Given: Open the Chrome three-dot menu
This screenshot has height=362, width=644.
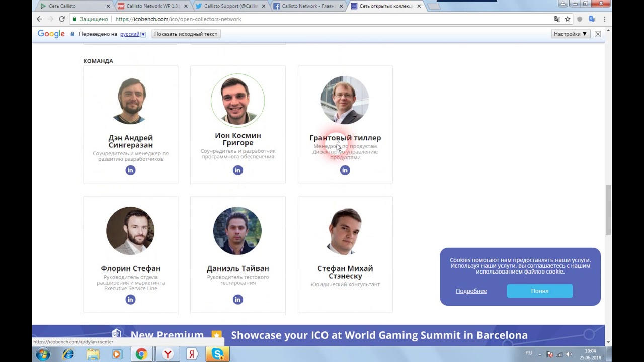Looking at the screenshot, I should [604, 19].
